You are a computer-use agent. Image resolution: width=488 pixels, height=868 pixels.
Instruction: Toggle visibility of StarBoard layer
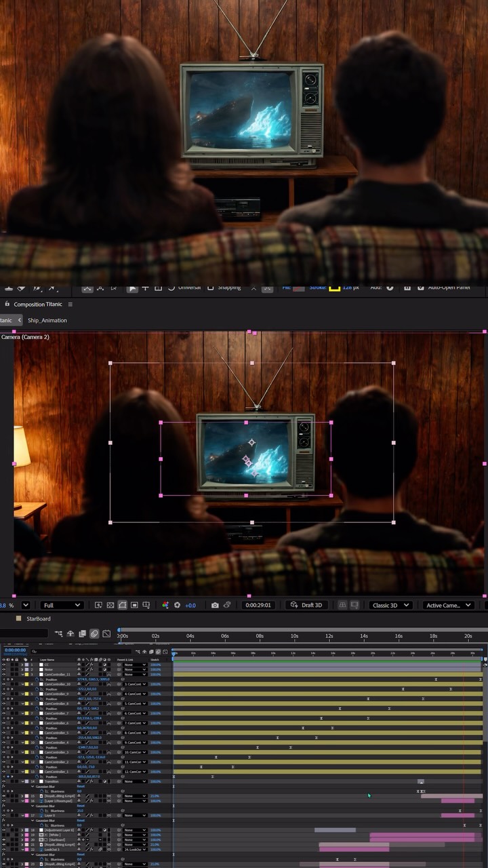coord(3,840)
